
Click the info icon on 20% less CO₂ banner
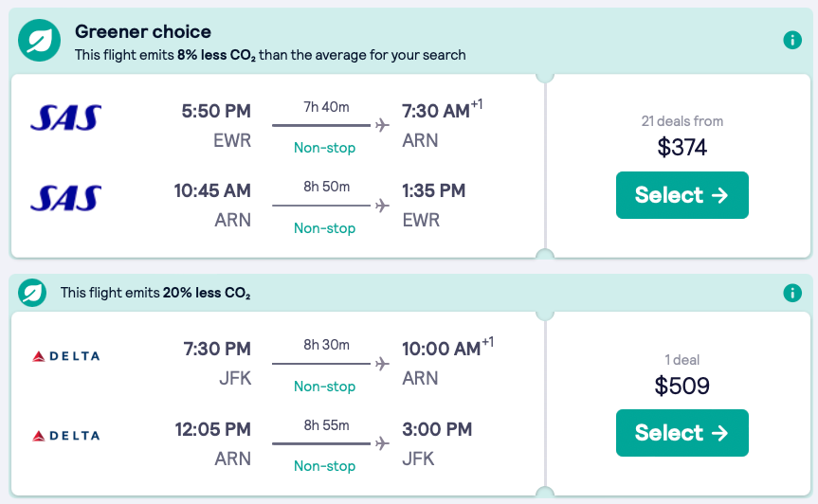tap(792, 293)
